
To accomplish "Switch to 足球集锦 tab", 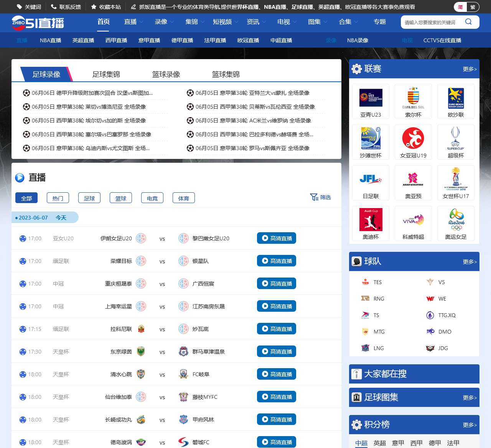I will pyautogui.click(x=106, y=74).
